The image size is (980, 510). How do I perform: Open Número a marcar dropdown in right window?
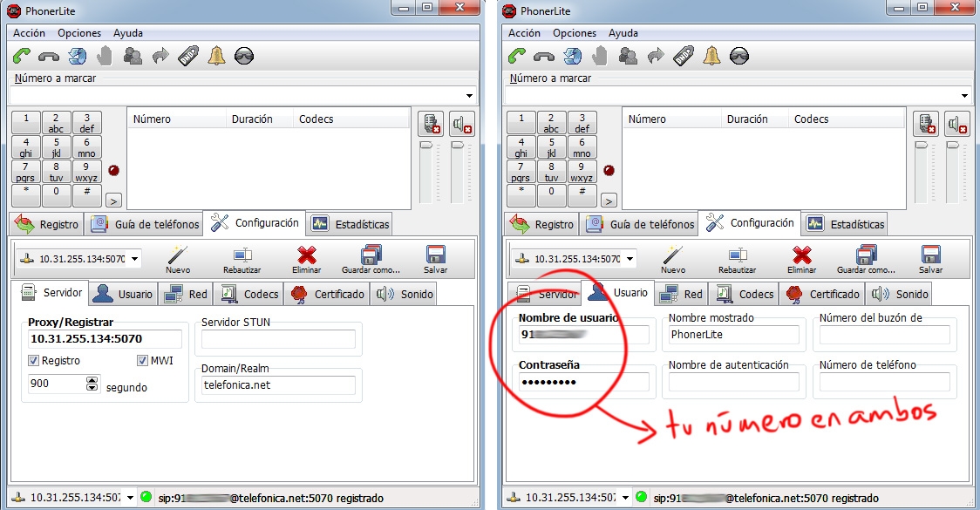(x=964, y=96)
